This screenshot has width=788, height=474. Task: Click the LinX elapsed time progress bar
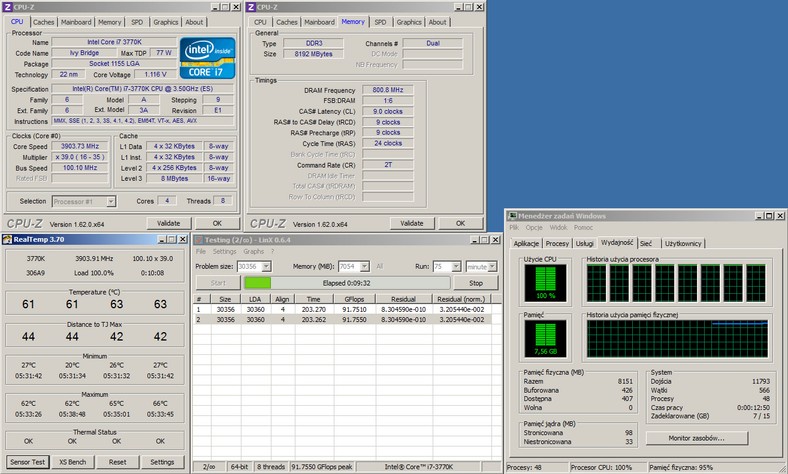click(x=346, y=283)
